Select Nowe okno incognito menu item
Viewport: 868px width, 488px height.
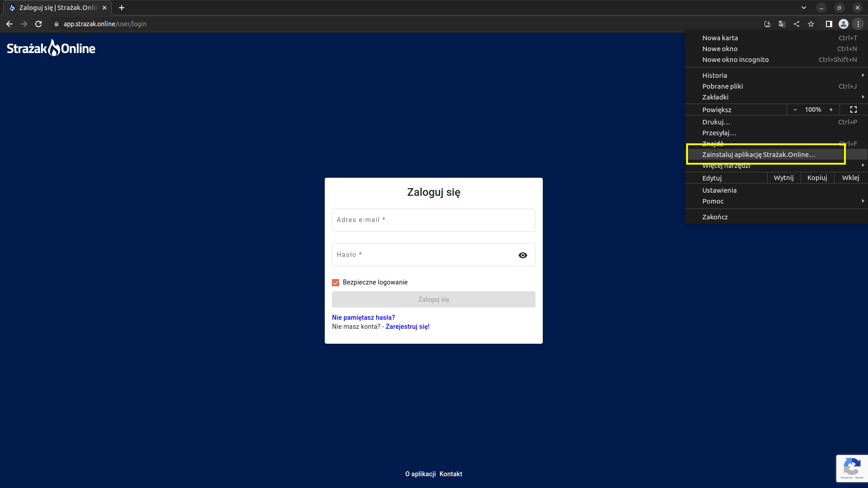point(776,60)
